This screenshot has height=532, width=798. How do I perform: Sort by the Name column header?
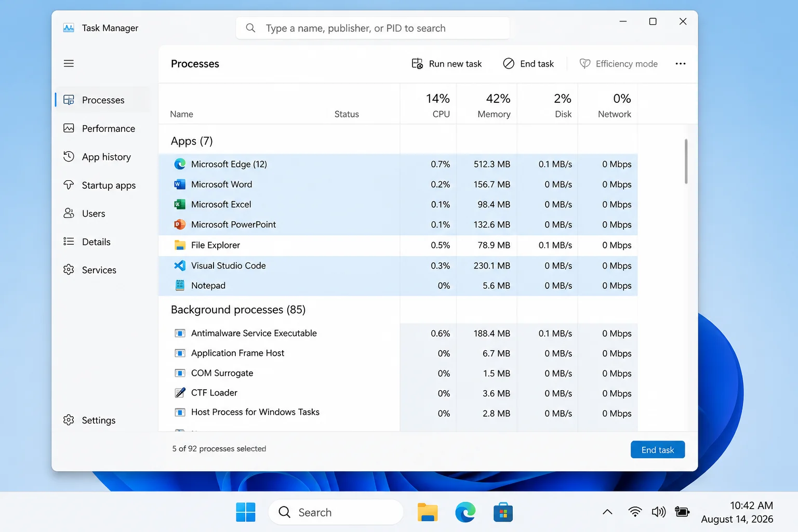pos(181,114)
